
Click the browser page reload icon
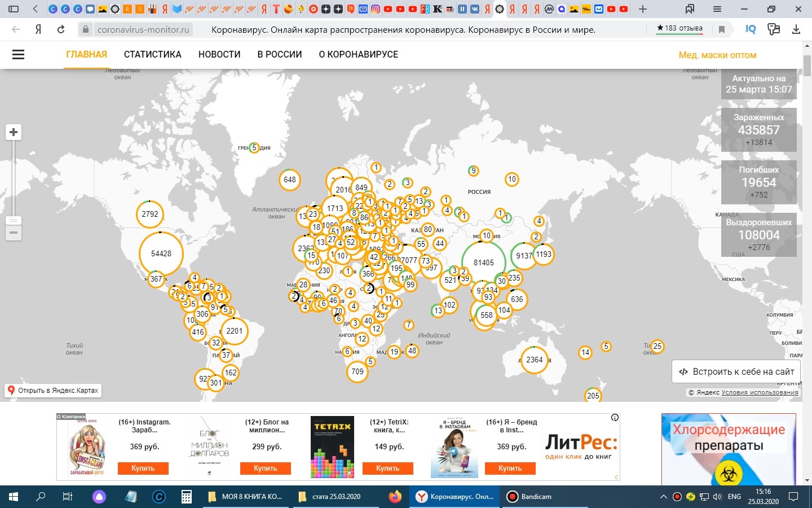(x=61, y=29)
